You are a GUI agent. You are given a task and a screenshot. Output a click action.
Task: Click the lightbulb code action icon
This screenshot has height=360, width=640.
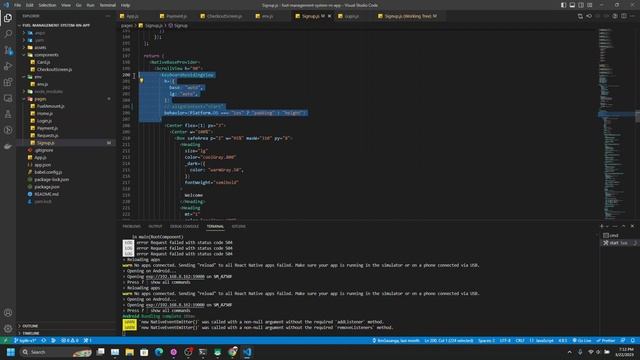[141, 81]
